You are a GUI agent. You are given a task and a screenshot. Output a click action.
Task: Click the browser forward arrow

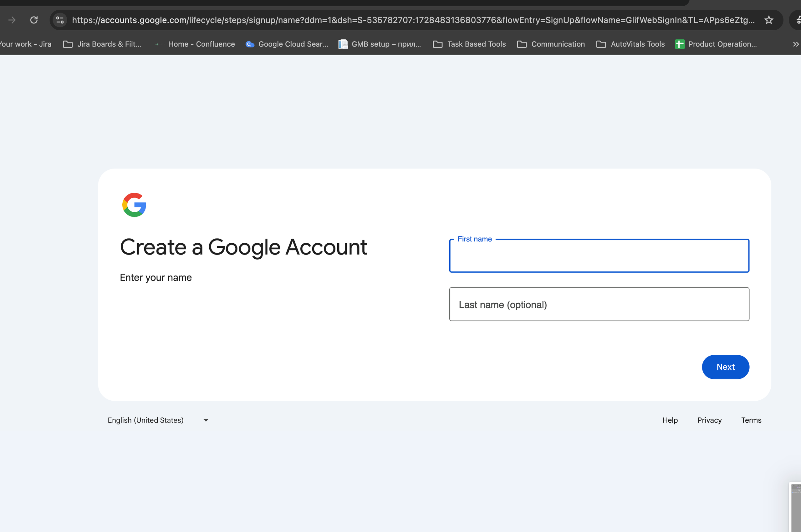click(12, 20)
